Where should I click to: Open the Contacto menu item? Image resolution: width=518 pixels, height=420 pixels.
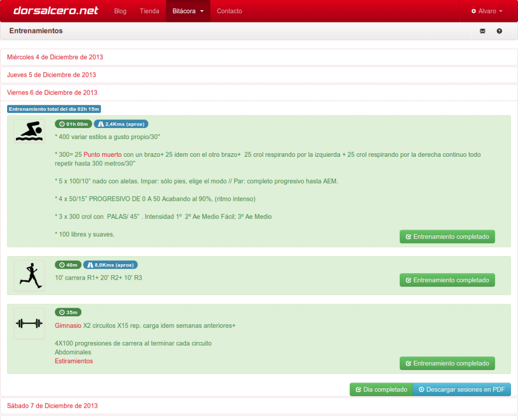[x=229, y=11]
